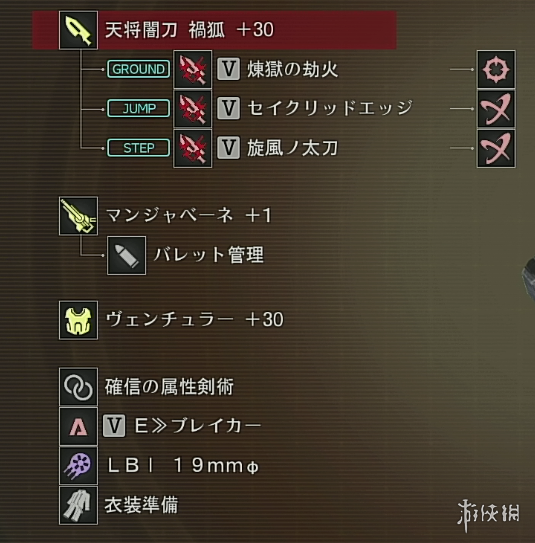Select the JUMP tag
The image size is (535, 543).
pyautogui.click(x=139, y=108)
